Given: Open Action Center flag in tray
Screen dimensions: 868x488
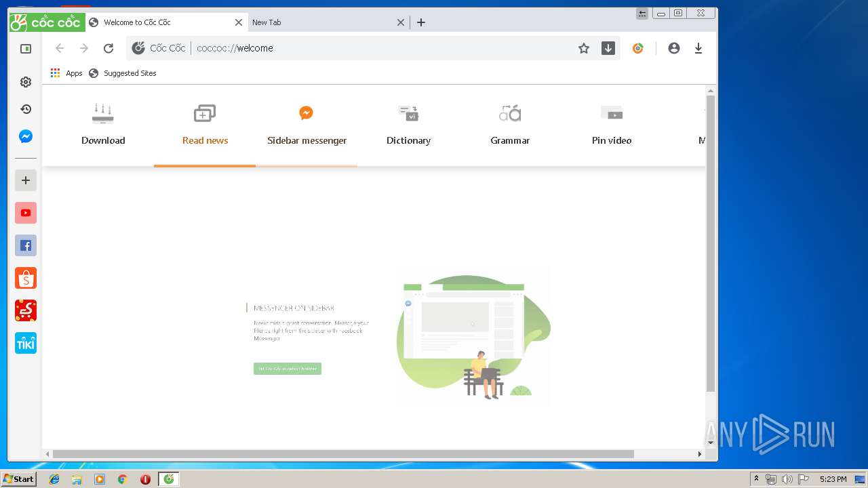Looking at the screenshot, I should coord(803,479).
